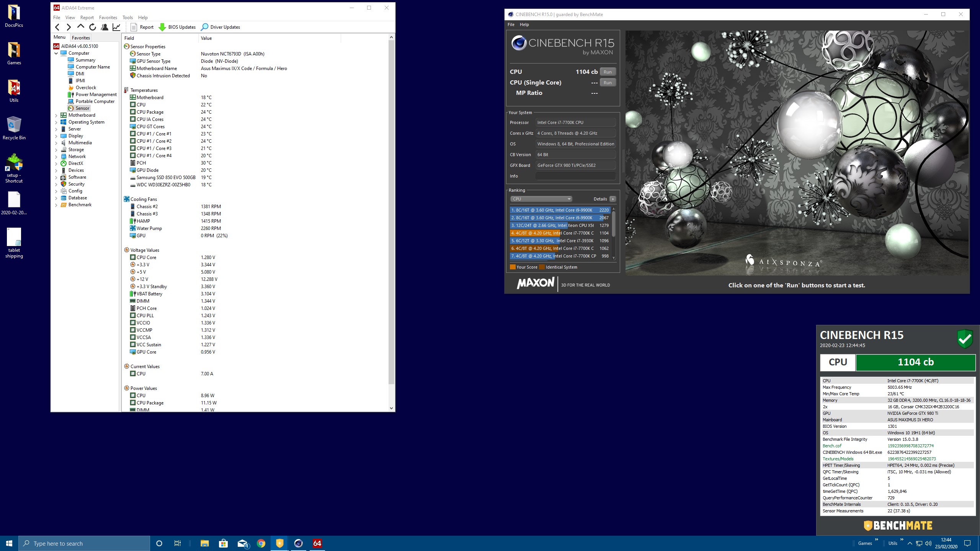The width and height of the screenshot is (980, 551).
Task: Switch to the Favorites tab in AIDA64
Action: point(81,37)
